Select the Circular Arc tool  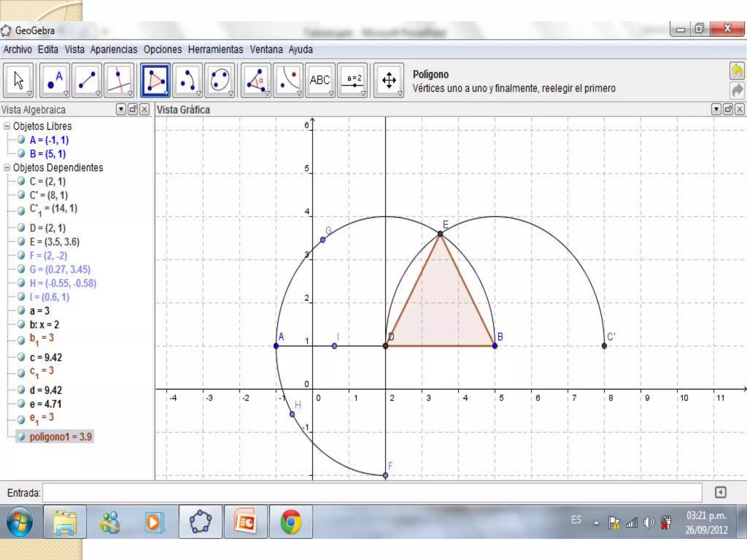(x=187, y=80)
